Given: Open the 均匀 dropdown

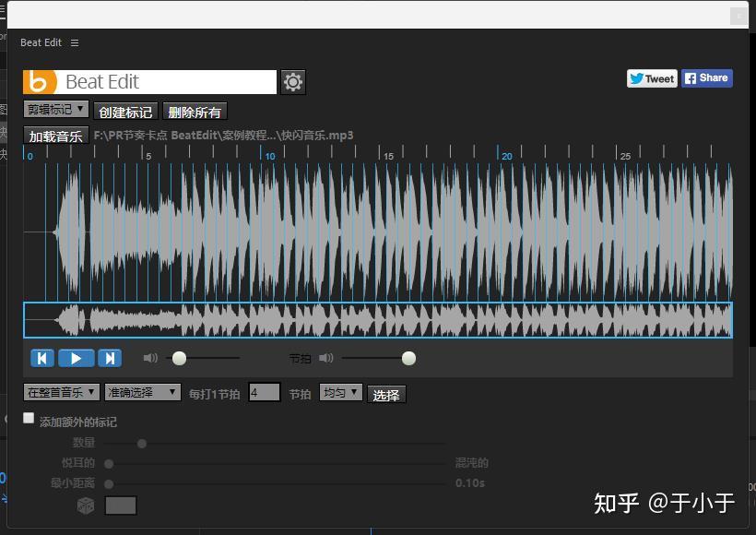Looking at the screenshot, I should click(340, 392).
